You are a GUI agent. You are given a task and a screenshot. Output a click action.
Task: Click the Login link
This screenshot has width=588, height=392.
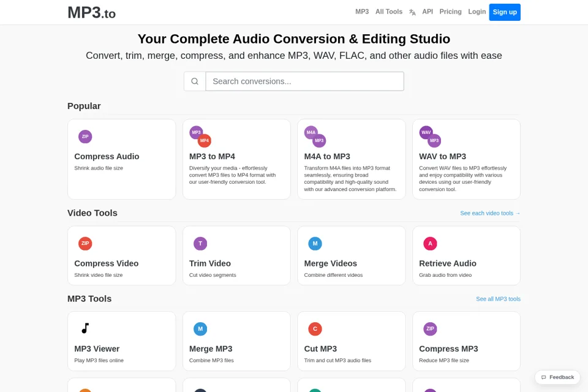[x=477, y=12]
